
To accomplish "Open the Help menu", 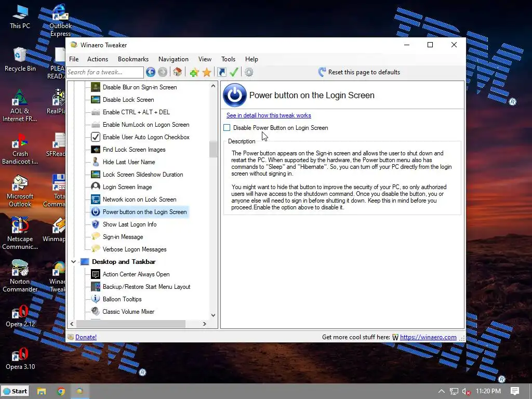I will [x=252, y=59].
